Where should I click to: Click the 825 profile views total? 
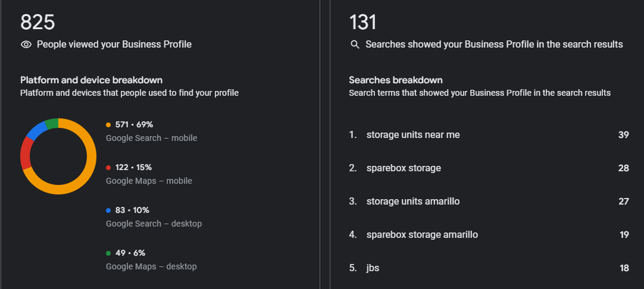[x=37, y=23]
